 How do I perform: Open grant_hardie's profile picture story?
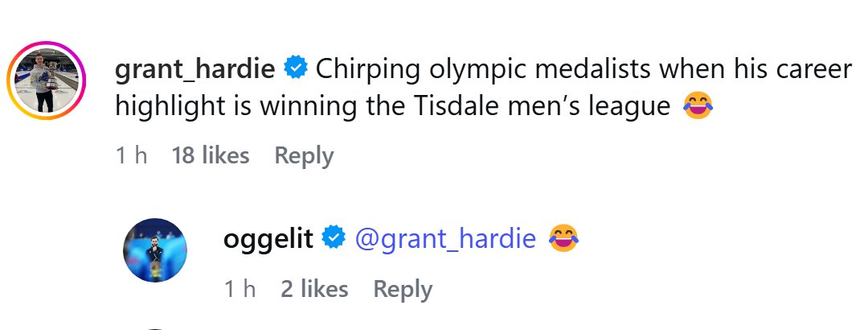pyautogui.click(x=47, y=80)
